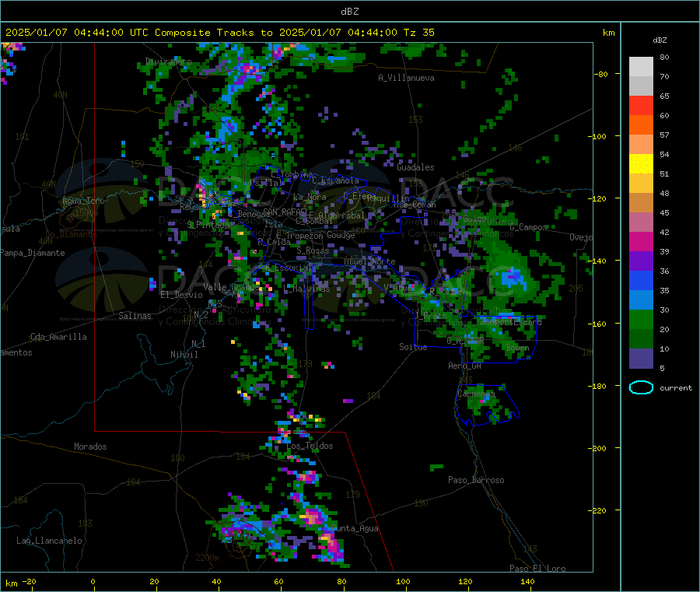
Task: Click the 'Guadales' map label
Action: [415, 167]
